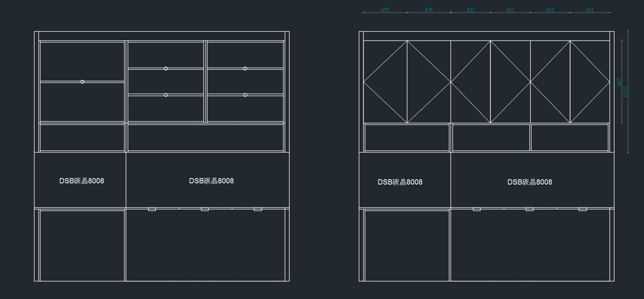This screenshot has width=644, height=299.
Task: Click wide-panel DSB碳晶8008 label in right drawing
Action: [x=530, y=182]
